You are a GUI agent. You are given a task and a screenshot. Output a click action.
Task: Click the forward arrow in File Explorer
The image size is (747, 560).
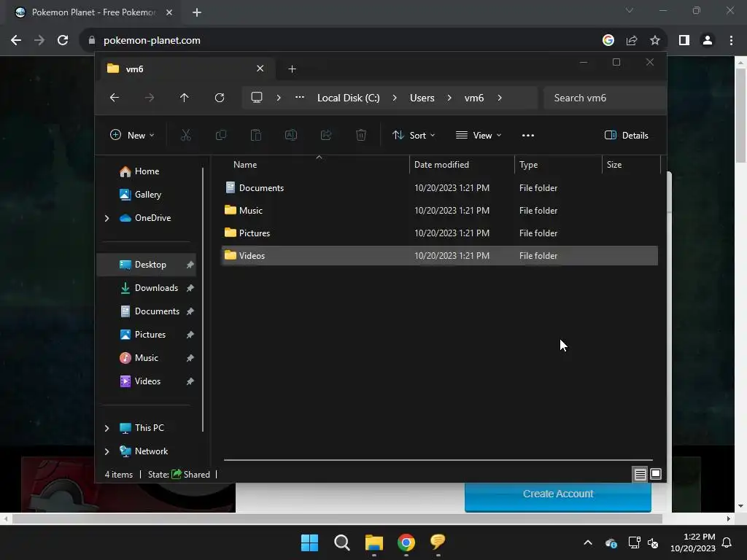point(150,98)
